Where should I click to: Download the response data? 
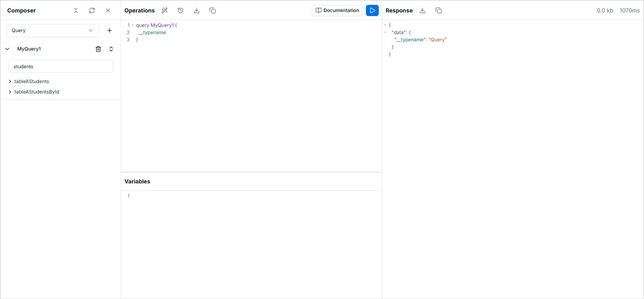pos(423,10)
